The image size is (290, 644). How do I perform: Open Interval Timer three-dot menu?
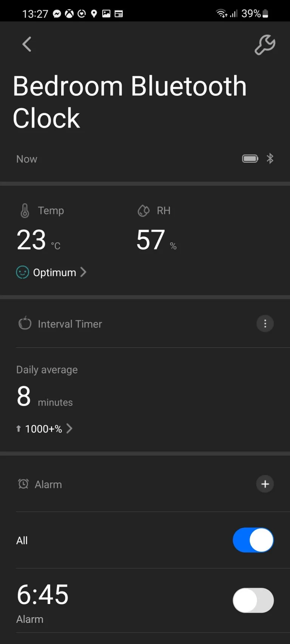point(265,324)
